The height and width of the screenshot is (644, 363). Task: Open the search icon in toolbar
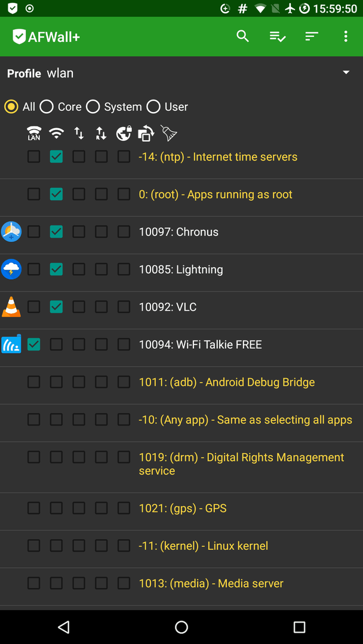242,36
